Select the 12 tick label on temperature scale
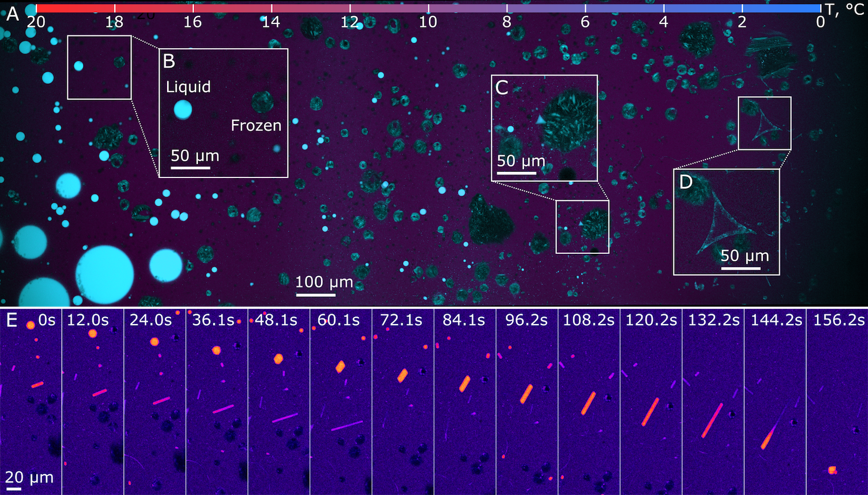868x495 pixels. (350, 22)
